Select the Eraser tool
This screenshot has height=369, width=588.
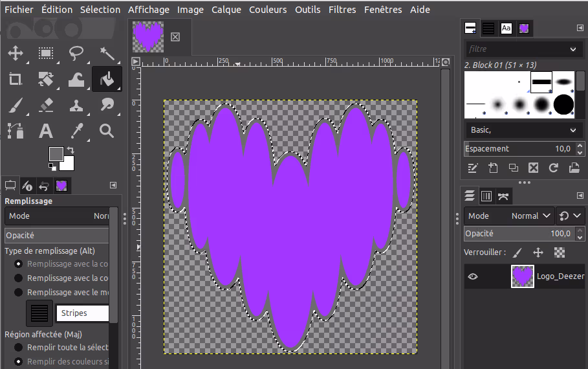click(45, 105)
